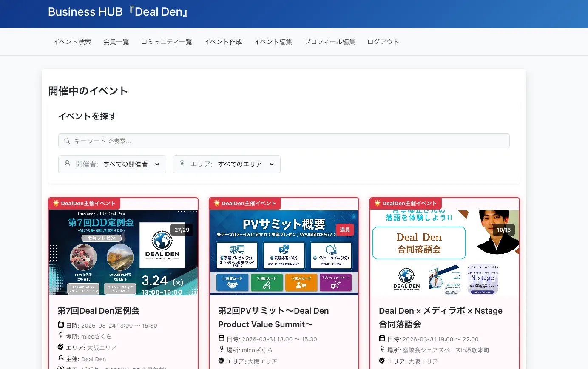588x369 pixels.
Task: Open Deal Den × メディラボ × Nstage 合同落語会 title
Action: point(440,318)
